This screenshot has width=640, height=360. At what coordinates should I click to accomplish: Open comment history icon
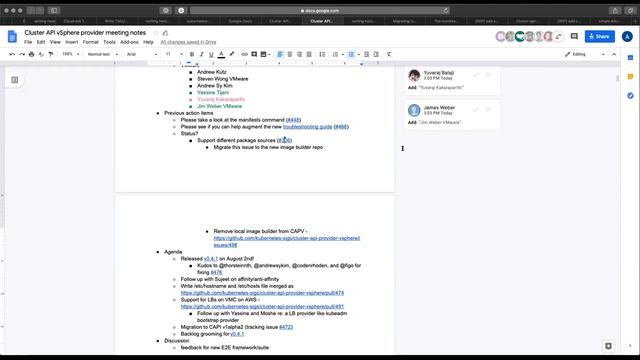[574, 36]
